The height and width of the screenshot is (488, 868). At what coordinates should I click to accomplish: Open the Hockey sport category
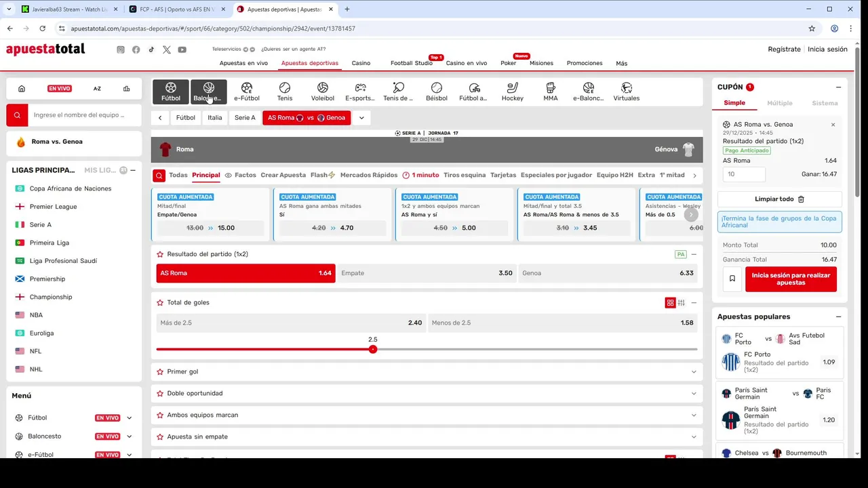pyautogui.click(x=513, y=91)
